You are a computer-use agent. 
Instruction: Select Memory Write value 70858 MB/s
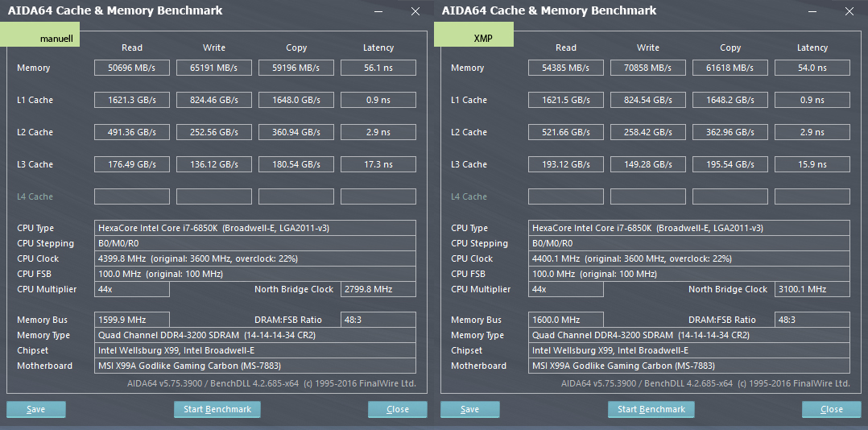point(647,68)
